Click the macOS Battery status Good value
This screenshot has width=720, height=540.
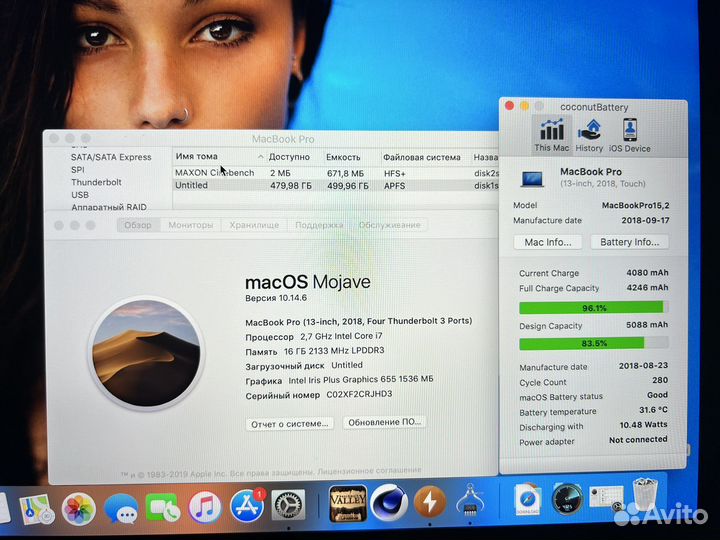click(657, 395)
